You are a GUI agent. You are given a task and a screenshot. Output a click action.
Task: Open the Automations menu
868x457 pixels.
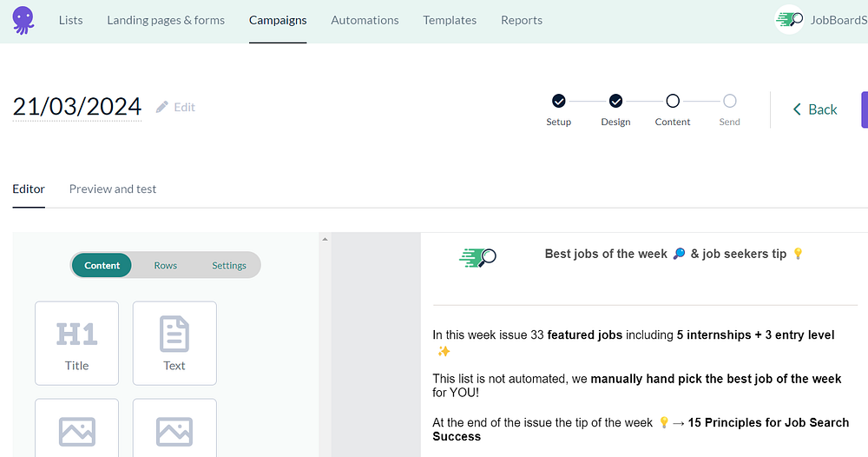(365, 20)
